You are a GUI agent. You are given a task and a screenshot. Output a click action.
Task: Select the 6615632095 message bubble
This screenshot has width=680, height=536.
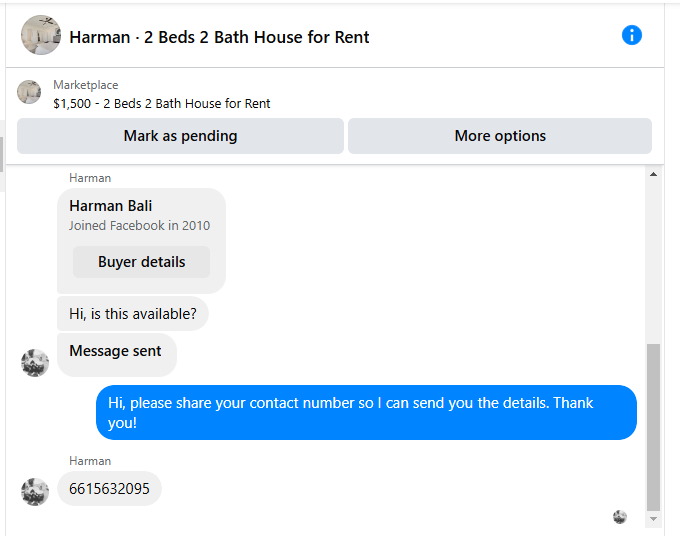pyautogui.click(x=109, y=489)
